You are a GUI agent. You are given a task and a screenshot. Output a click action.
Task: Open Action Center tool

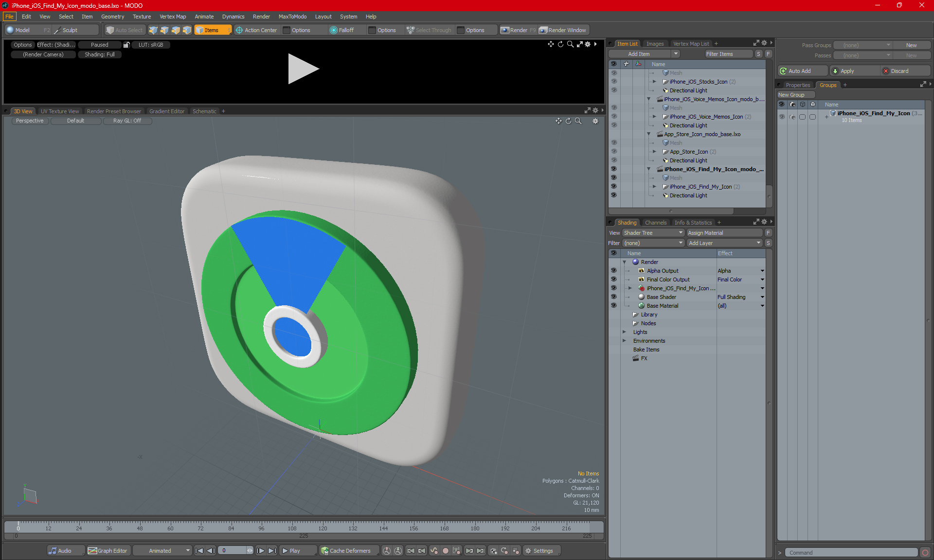pyautogui.click(x=256, y=30)
